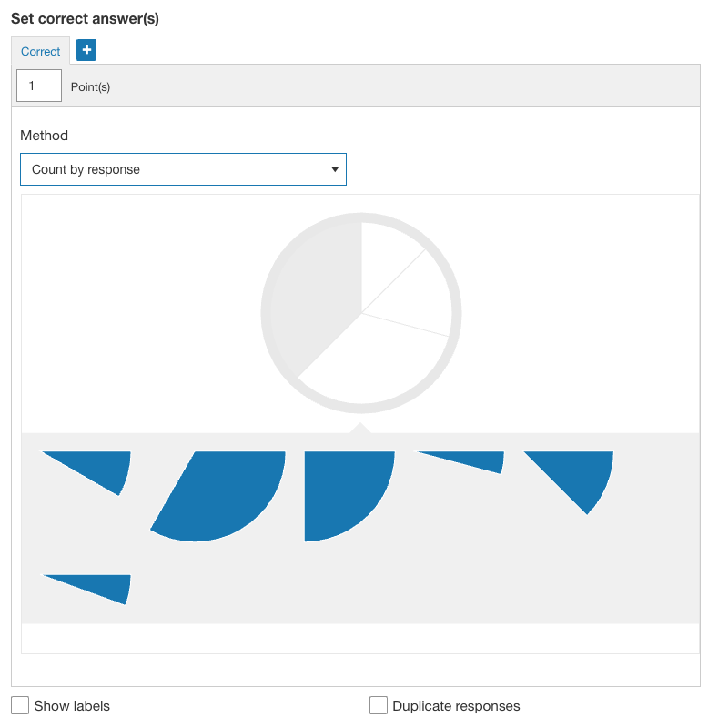Pick the blue quarter-circle response piece
This screenshot has height=728, width=708.
tap(341, 488)
